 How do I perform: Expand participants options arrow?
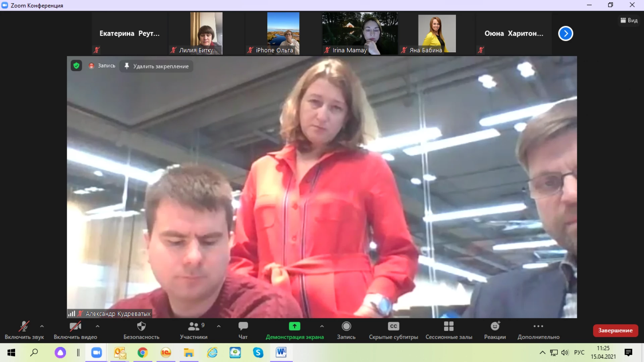(x=219, y=326)
